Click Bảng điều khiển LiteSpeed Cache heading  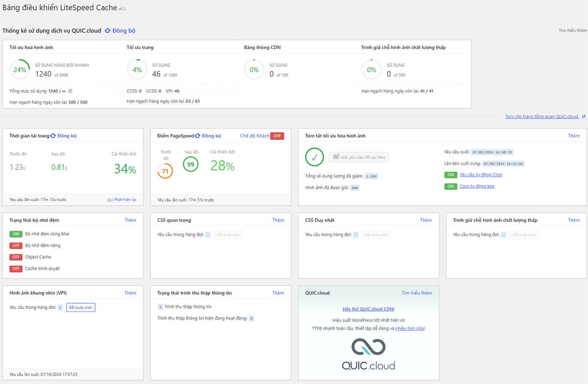(x=60, y=8)
